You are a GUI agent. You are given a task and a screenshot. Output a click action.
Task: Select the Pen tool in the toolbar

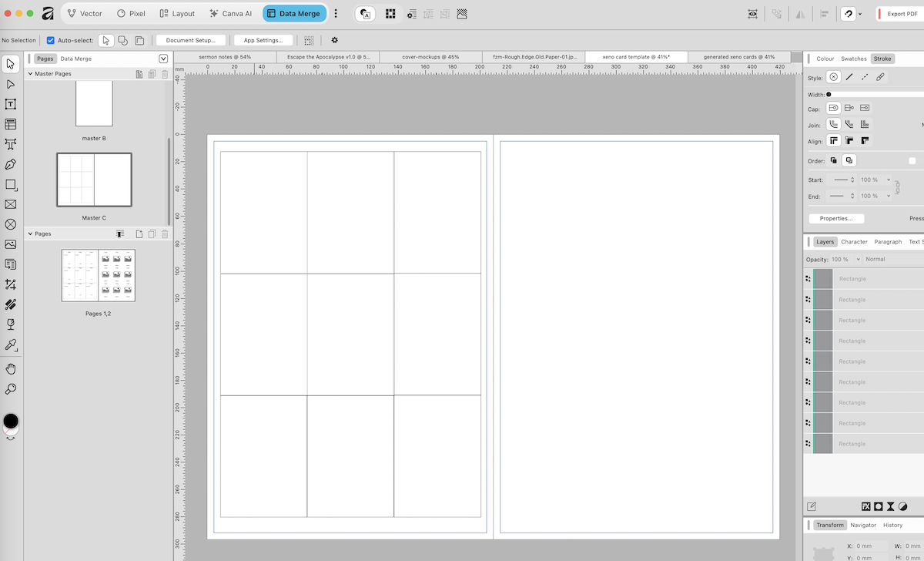11,164
